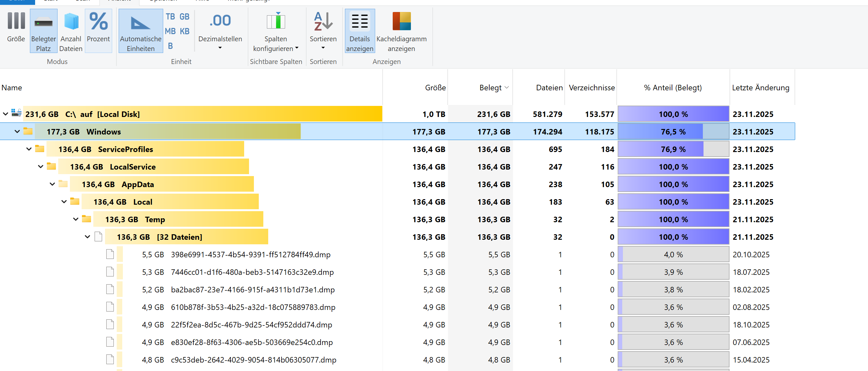Sort by the Belegt column header
This screenshot has width=868, height=371.
(x=490, y=88)
